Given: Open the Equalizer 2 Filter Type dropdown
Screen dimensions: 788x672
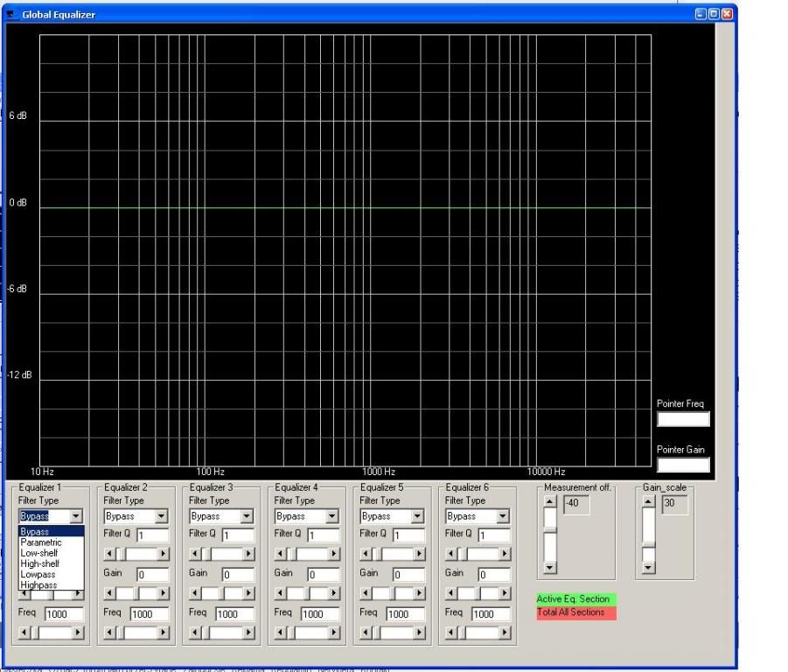Looking at the screenshot, I should [161, 516].
